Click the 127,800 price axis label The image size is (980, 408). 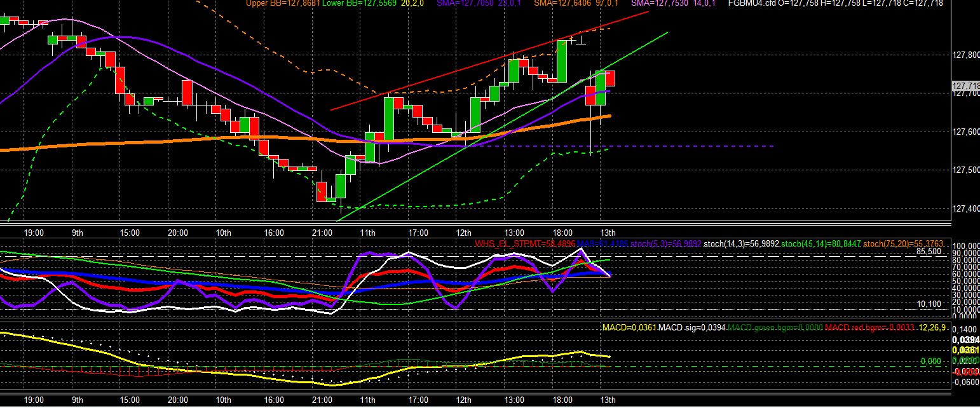pos(967,55)
